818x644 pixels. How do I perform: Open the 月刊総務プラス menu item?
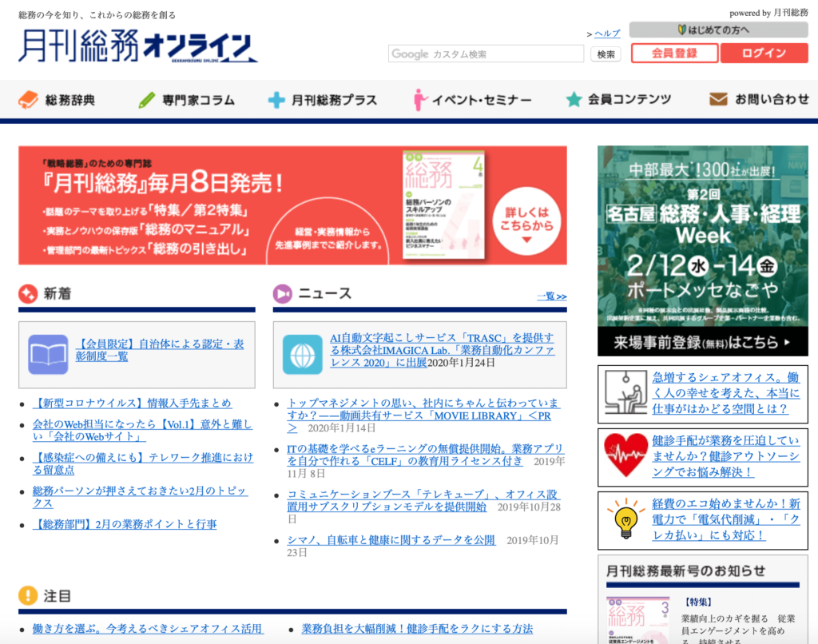pyautogui.click(x=323, y=100)
